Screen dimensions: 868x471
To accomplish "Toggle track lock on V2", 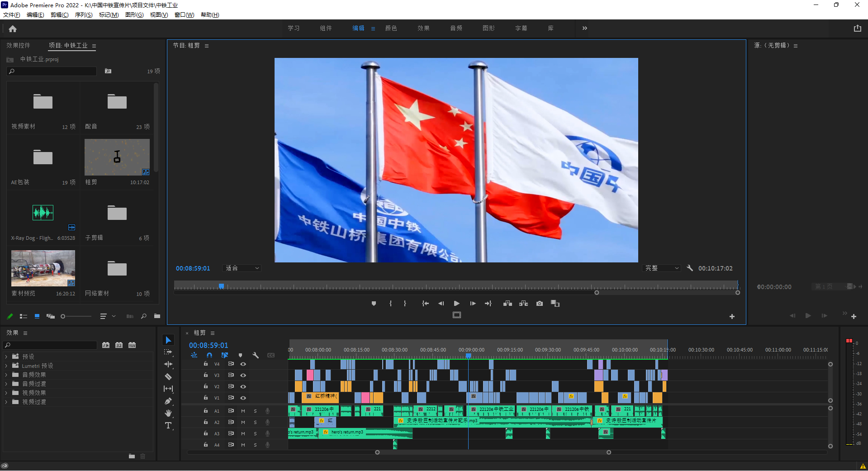I will 205,386.
